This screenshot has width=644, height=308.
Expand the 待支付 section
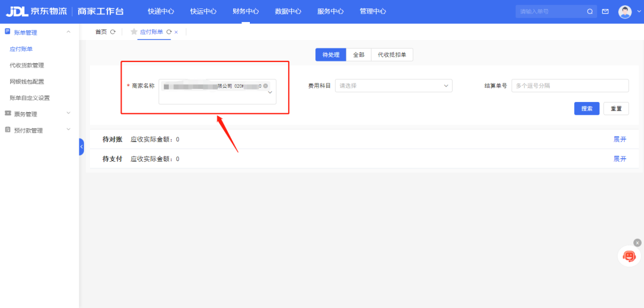620,159
